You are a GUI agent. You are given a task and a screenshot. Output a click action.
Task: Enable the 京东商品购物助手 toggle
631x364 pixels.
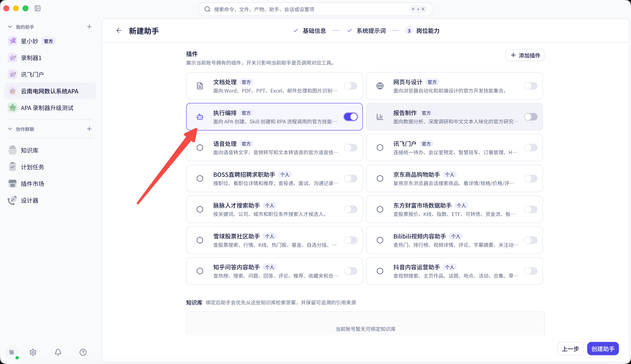click(531, 178)
